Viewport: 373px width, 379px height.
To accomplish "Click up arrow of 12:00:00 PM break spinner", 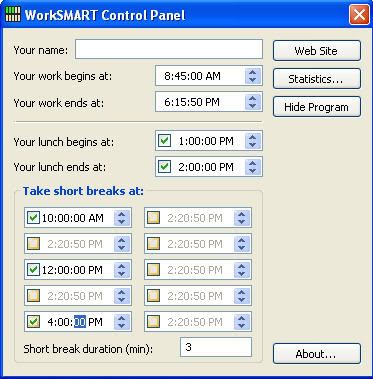I will (122, 266).
